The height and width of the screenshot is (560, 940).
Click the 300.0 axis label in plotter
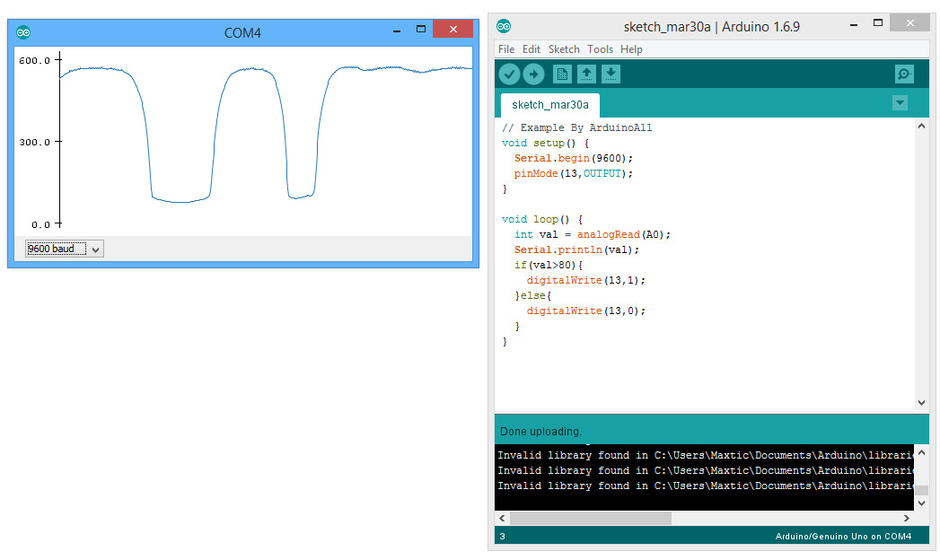coord(35,143)
